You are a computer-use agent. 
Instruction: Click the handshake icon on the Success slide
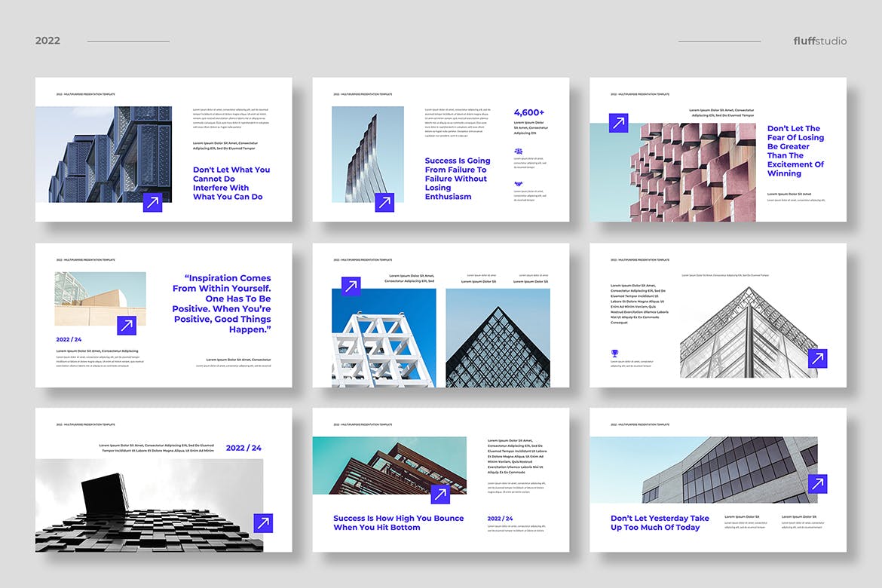tap(519, 183)
